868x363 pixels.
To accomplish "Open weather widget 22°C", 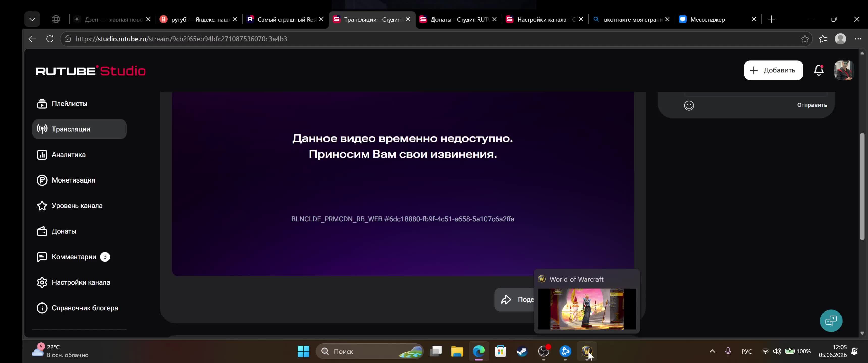I will [60, 351].
